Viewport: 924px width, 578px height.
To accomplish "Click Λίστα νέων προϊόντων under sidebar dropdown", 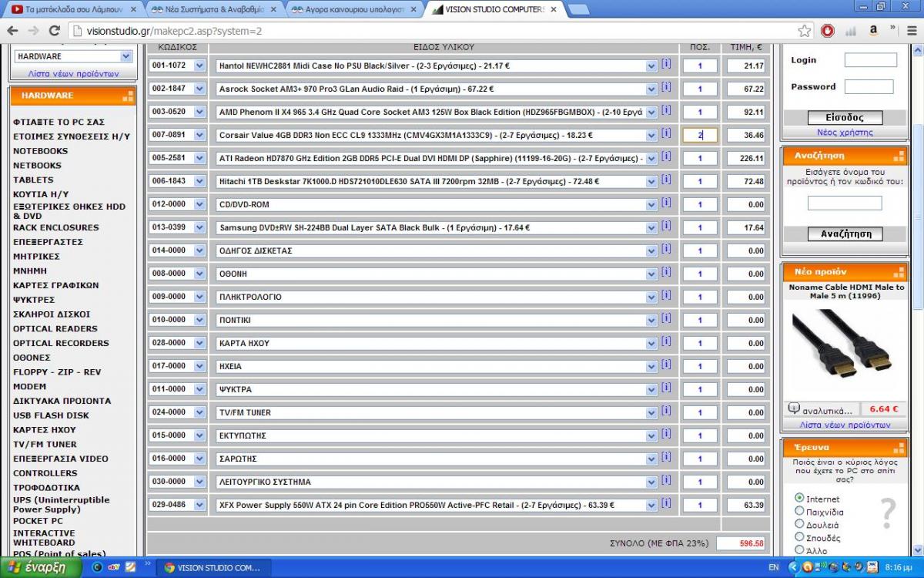I will coord(73,74).
